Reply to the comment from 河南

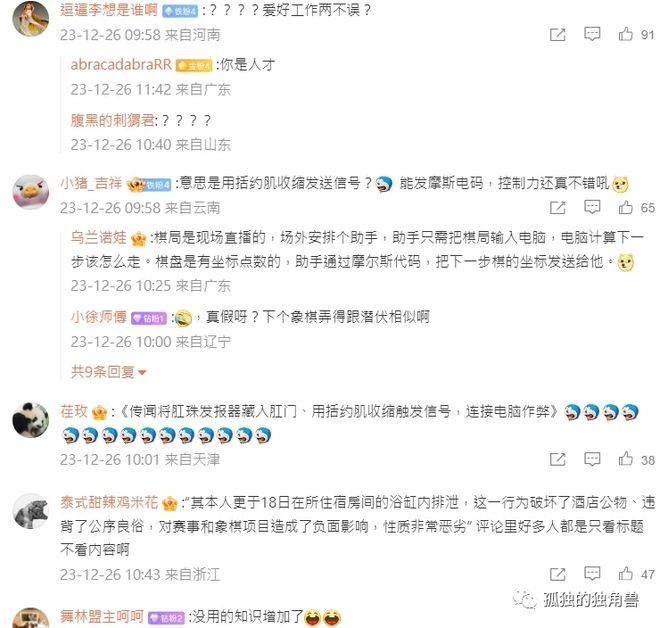click(592, 34)
